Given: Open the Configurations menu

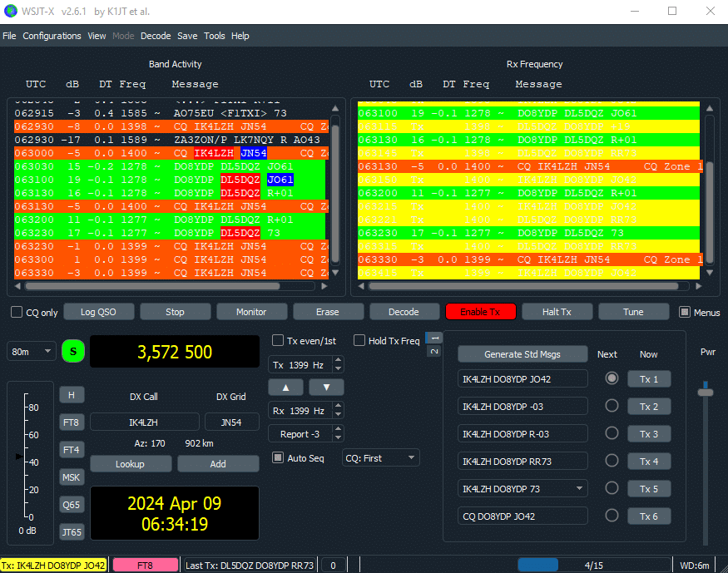Looking at the screenshot, I should point(52,36).
